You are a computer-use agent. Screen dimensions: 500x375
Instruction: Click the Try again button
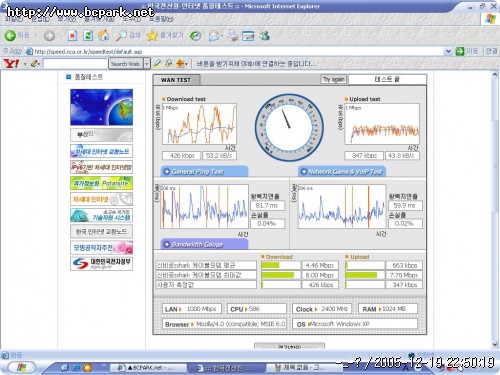(x=333, y=79)
